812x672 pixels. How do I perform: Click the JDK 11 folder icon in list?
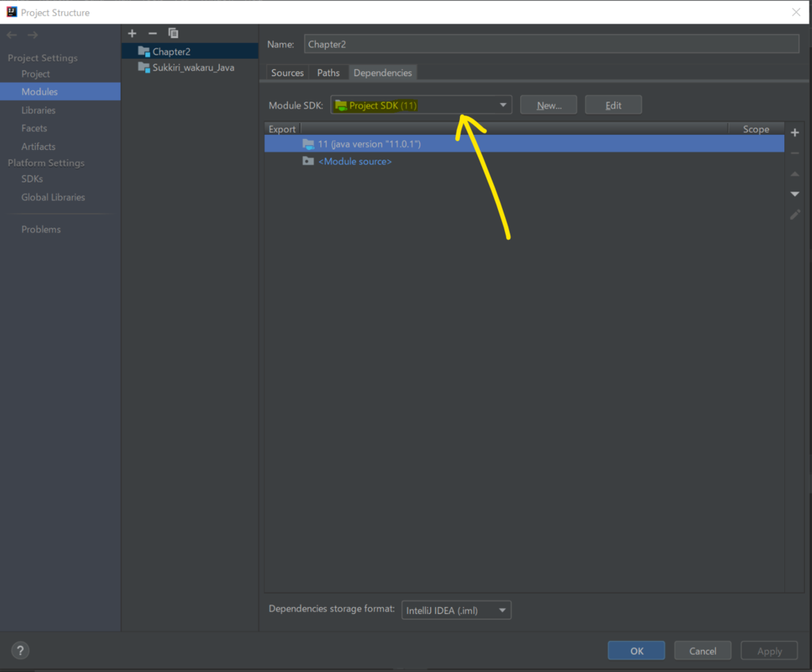(308, 144)
